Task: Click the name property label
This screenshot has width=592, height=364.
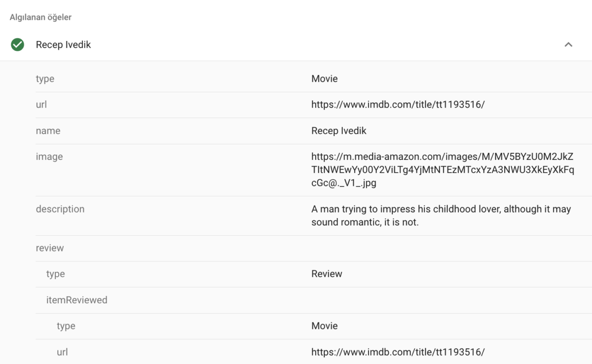Action: click(x=48, y=131)
